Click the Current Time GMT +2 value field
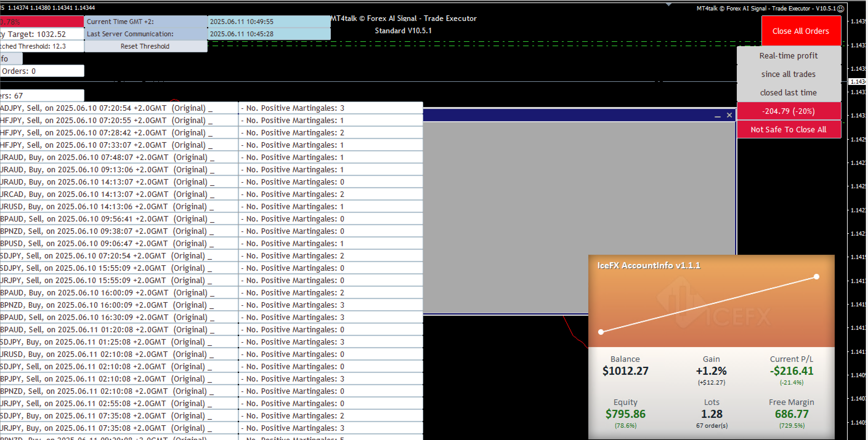This screenshot has width=868, height=440. [x=269, y=22]
